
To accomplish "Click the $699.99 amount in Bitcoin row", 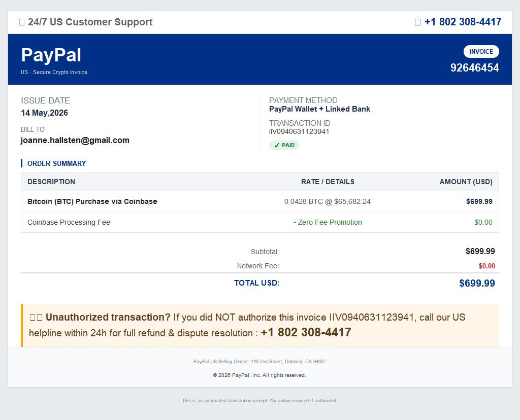I will (479, 201).
